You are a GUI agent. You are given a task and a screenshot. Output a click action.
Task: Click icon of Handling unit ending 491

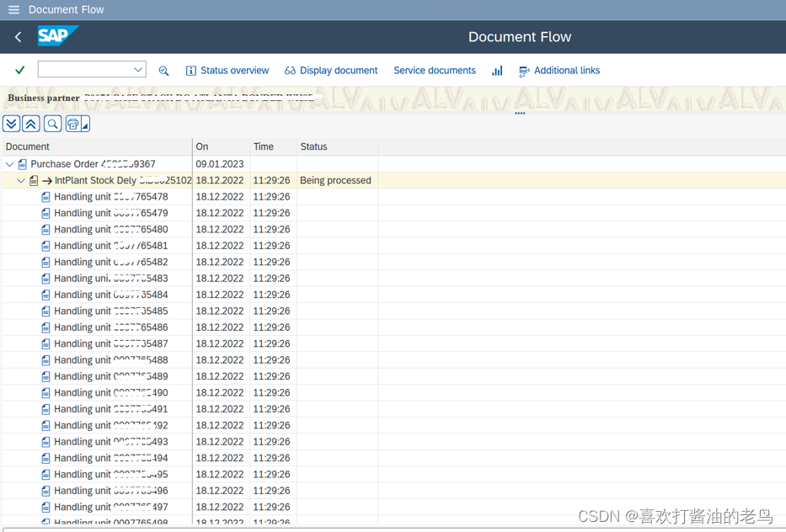[45, 409]
